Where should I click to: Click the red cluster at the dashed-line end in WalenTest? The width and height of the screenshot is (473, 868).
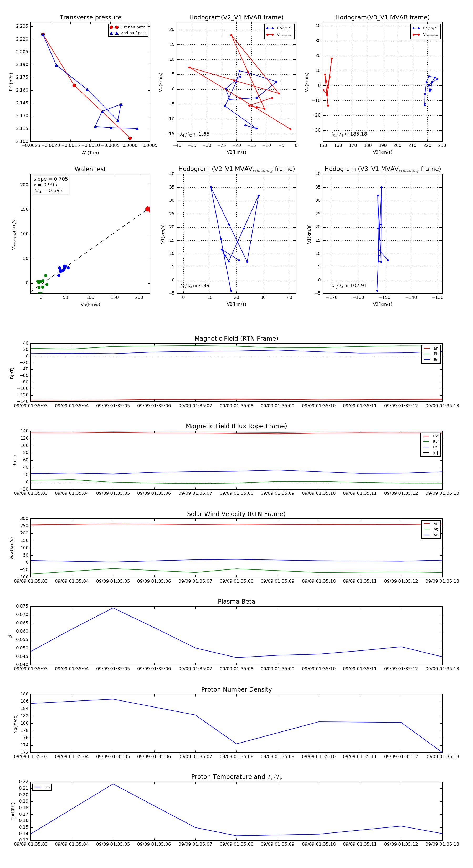[x=148, y=209]
